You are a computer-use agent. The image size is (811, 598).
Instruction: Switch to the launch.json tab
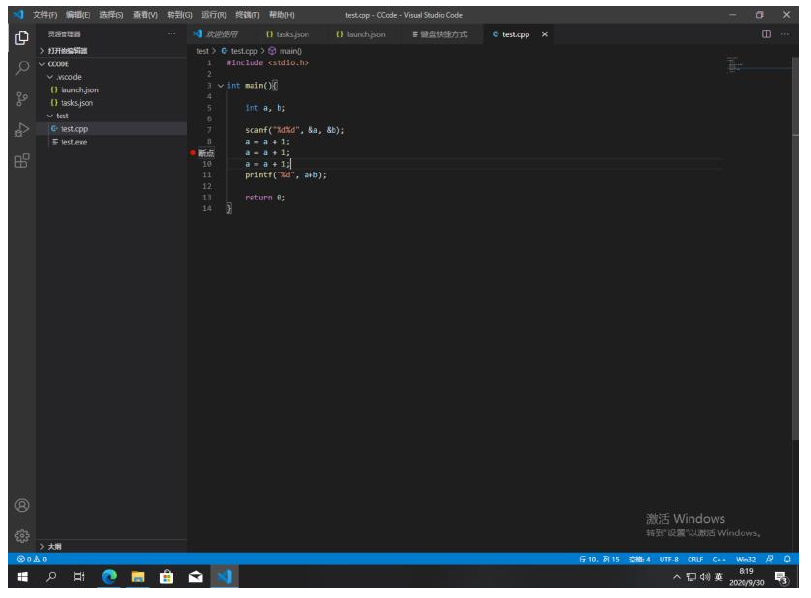[x=365, y=34]
